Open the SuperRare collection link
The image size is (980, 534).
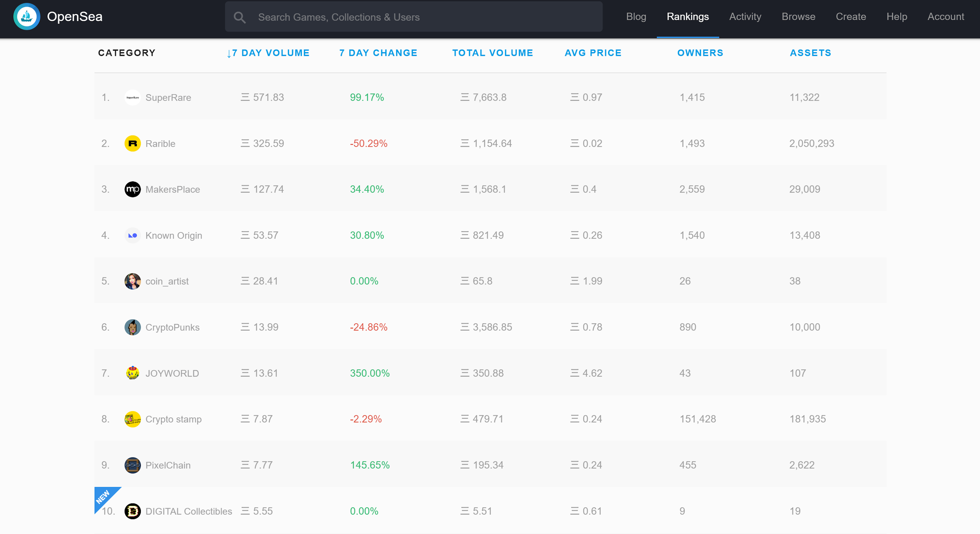(x=168, y=97)
